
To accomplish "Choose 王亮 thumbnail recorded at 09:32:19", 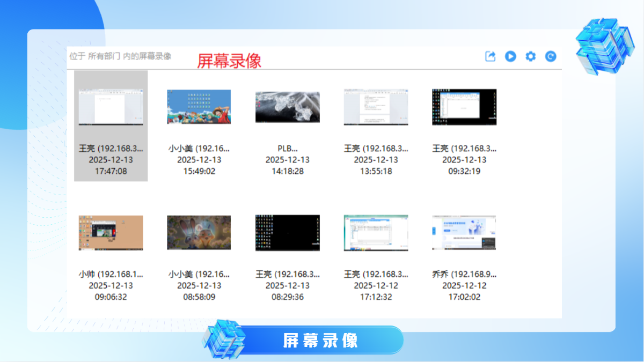I will [x=464, y=107].
